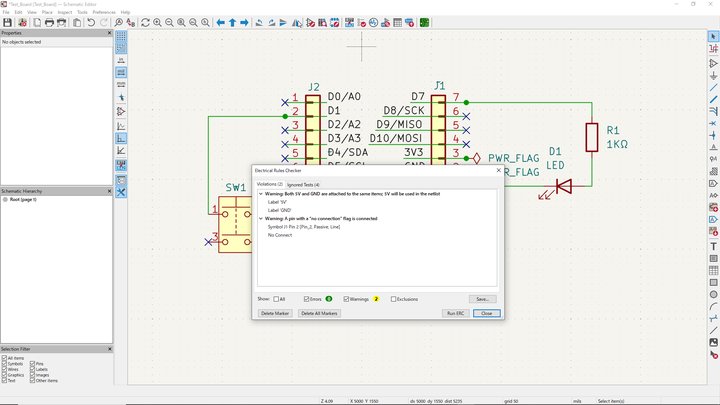Screen dimensions: 720x405
Task: Open the Preferences menu
Action: (104, 12)
